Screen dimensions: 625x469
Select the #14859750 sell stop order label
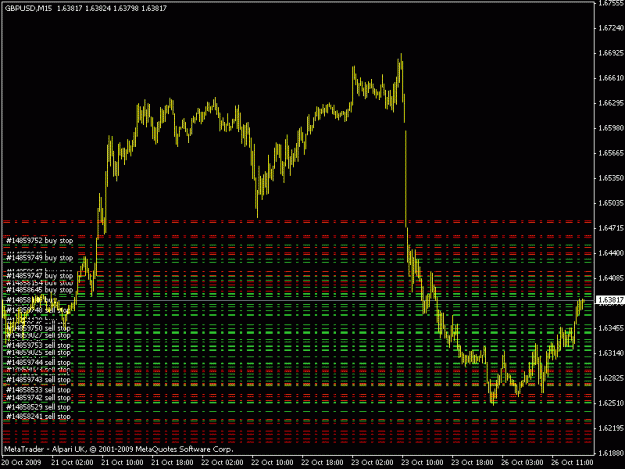click(38, 328)
